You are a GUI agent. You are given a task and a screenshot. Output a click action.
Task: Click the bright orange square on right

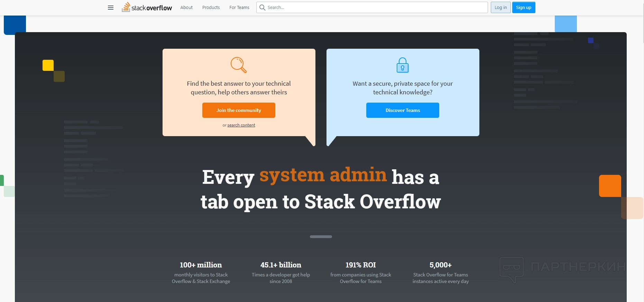coord(610,186)
